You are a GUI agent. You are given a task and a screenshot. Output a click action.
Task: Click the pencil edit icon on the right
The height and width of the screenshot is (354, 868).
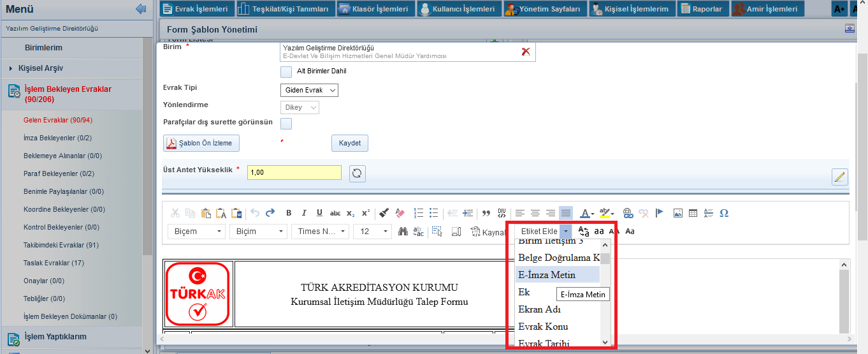click(839, 177)
